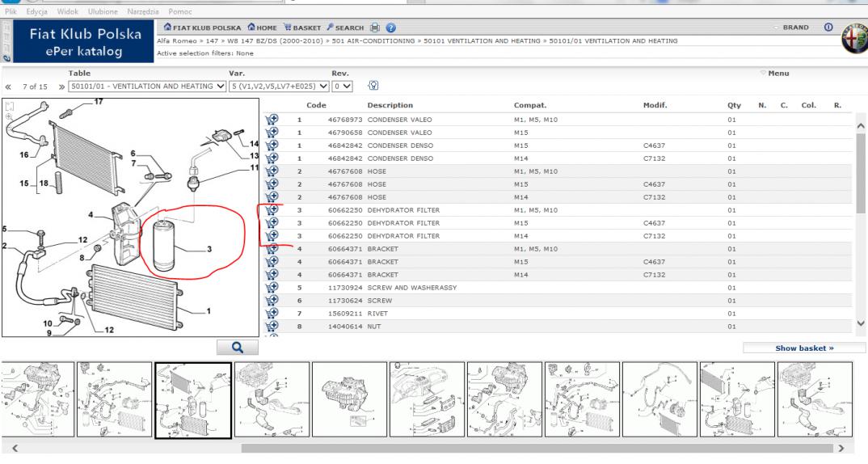The width and height of the screenshot is (868, 464).
Task: Click the Alfa Romeo logo emblem
Action: [851, 38]
